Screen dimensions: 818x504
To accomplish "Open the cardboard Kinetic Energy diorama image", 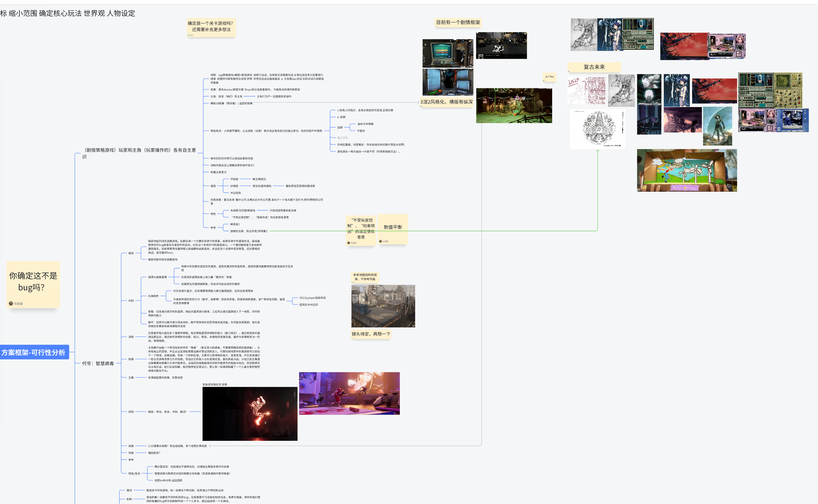I will pyautogui.click(x=687, y=170).
